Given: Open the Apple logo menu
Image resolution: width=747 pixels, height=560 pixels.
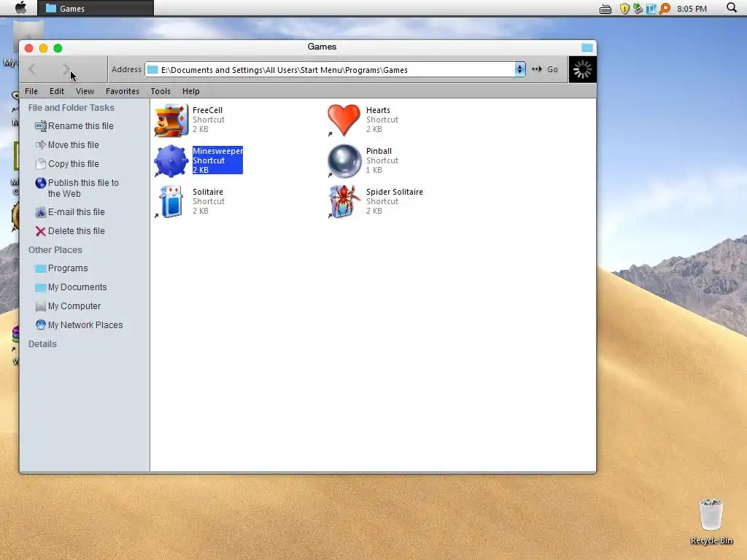Looking at the screenshot, I should tap(21, 7).
